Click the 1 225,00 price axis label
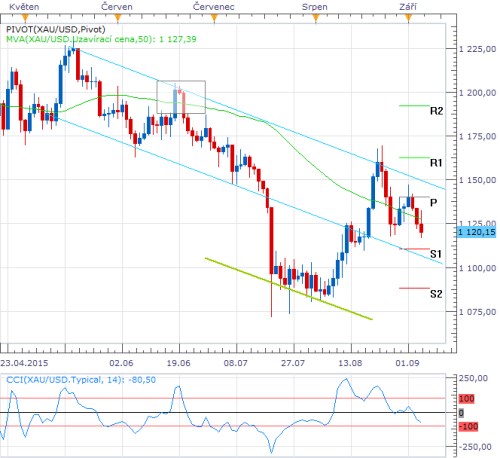The height and width of the screenshot is (458, 500). 477,49
